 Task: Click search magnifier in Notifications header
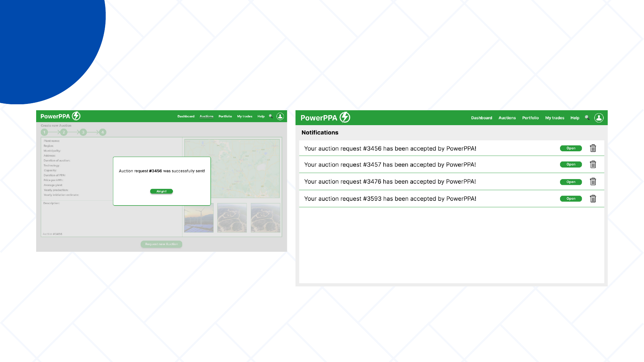[x=587, y=118]
